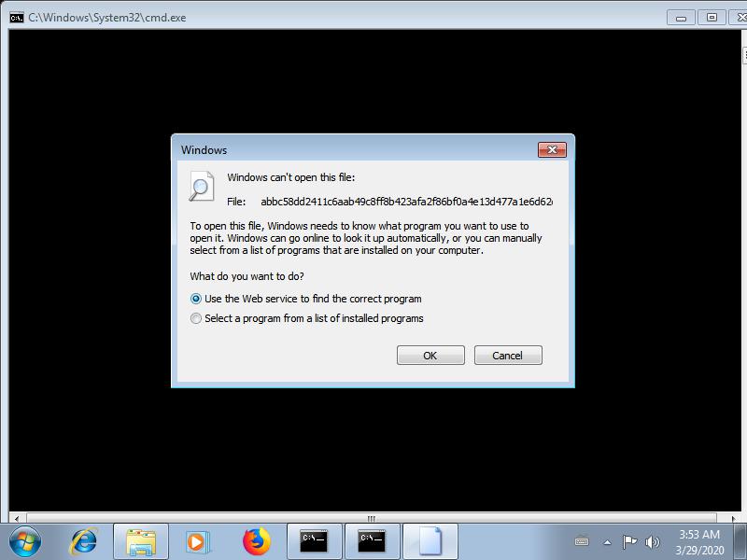Launch Internet Explorer from taskbar
This screenshot has height=560, width=747.
[x=83, y=541]
